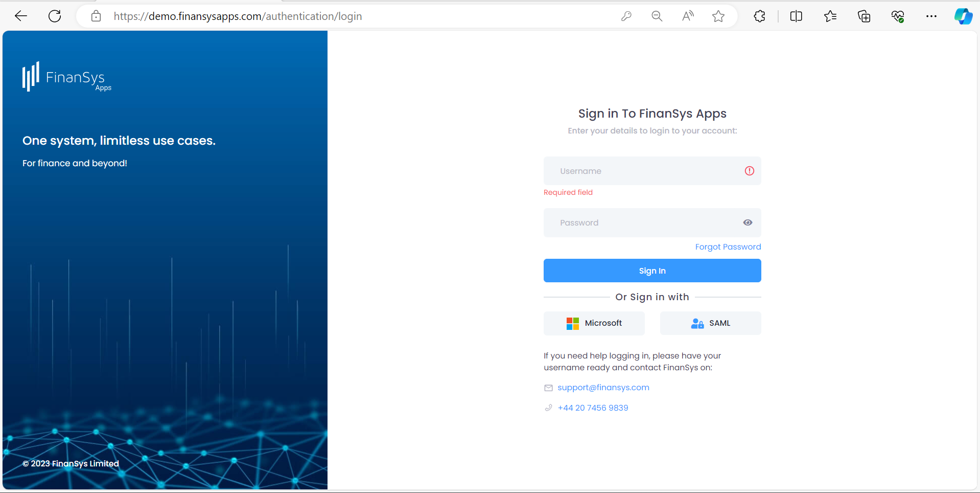Open the Forgot Password link
The image size is (980, 493).
coord(728,246)
